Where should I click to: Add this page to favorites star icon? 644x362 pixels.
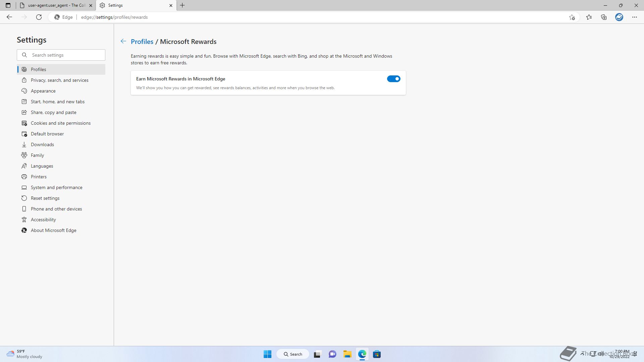572,17
